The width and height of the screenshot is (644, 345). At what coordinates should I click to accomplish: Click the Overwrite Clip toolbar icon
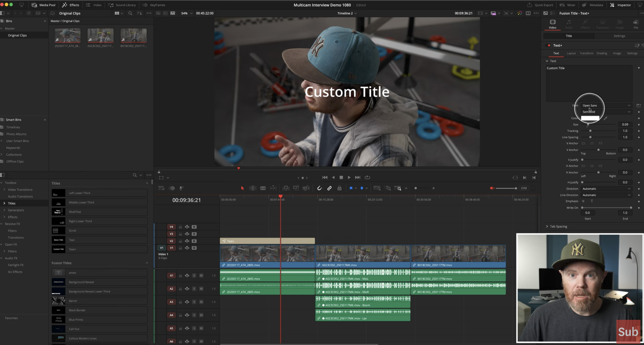[296, 188]
